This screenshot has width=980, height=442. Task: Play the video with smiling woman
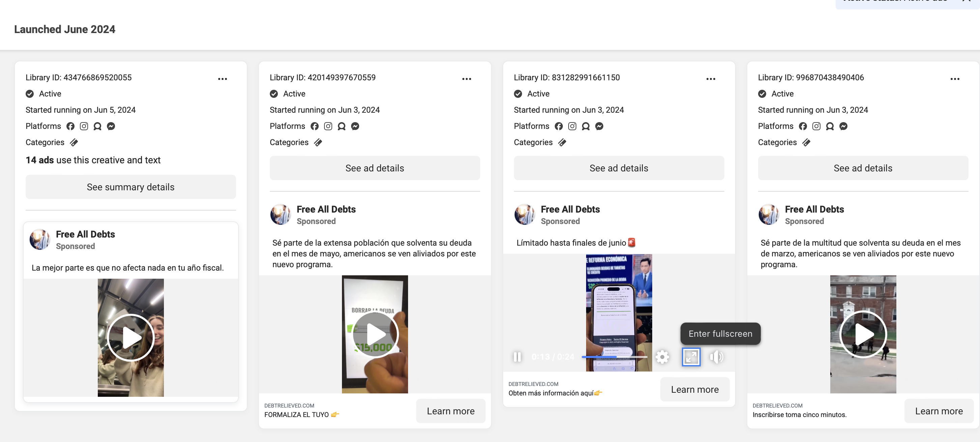[131, 337]
